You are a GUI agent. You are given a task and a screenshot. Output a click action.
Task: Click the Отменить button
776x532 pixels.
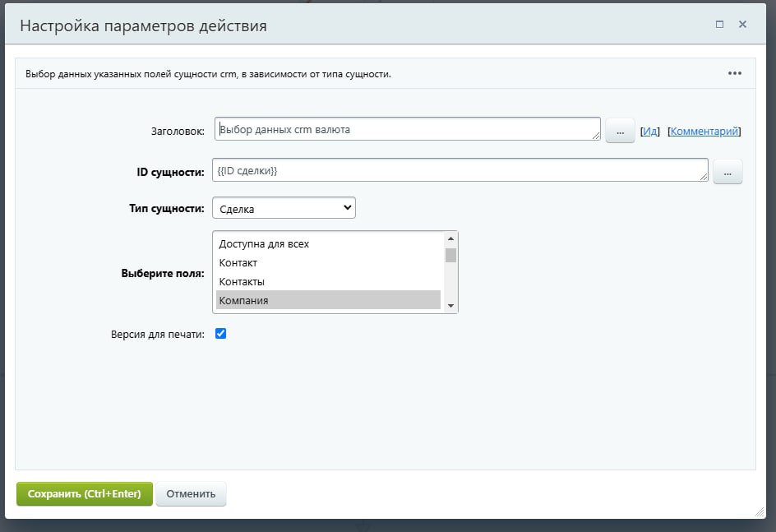coord(191,494)
